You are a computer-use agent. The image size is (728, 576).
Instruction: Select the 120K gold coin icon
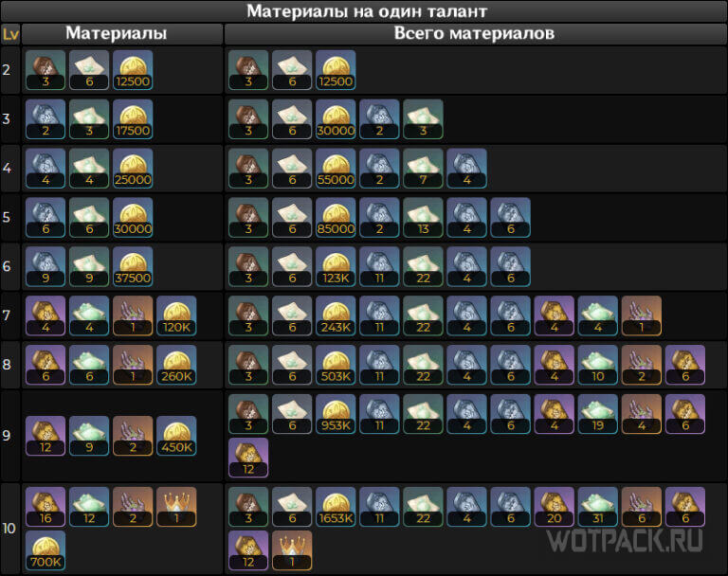pyautogui.click(x=175, y=315)
